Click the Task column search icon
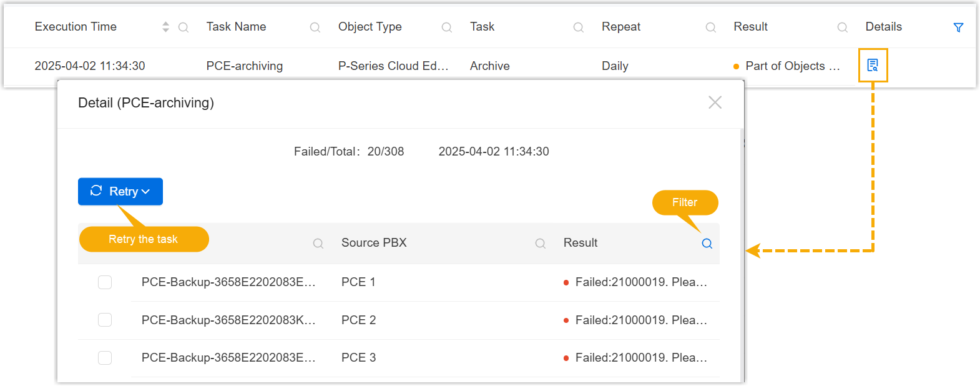The width and height of the screenshot is (980, 386). (579, 27)
